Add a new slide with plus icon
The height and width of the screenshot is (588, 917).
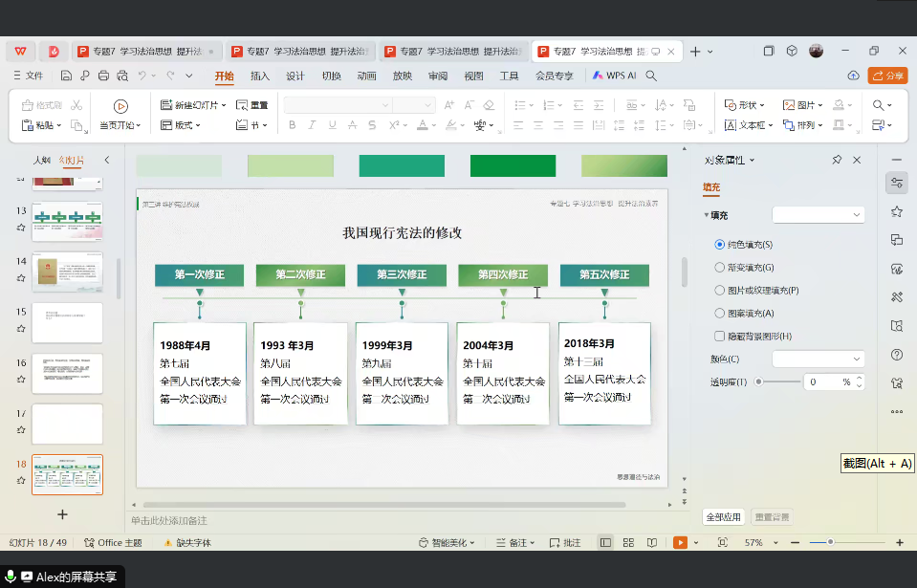click(62, 514)
